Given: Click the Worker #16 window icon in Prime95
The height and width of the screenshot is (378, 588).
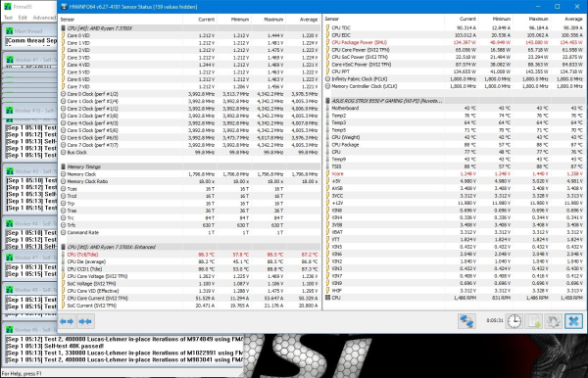Looking at the screenshot, I should pyautogui.click(x=10, y=111).
